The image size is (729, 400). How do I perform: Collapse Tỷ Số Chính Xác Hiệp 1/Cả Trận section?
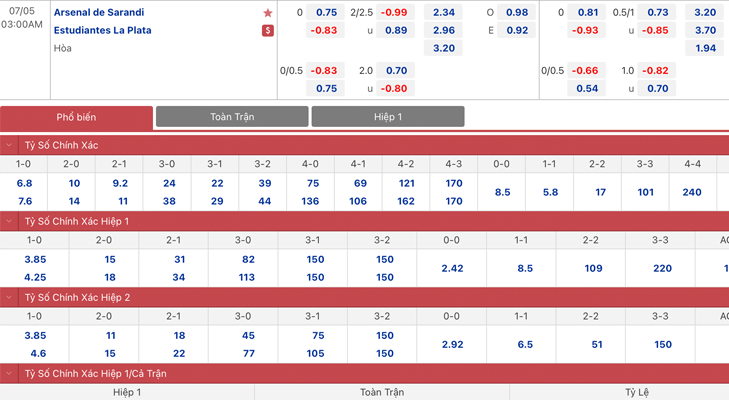point(9,373)
